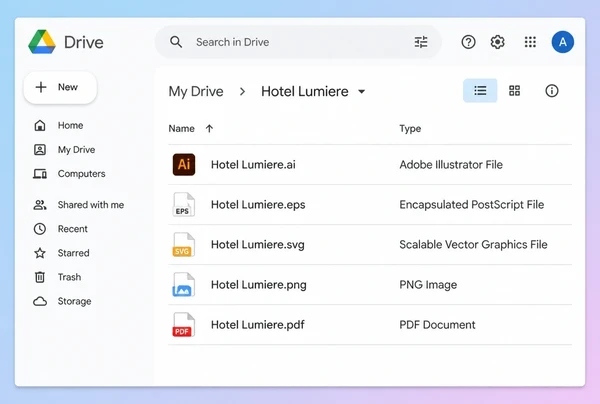Open Storage in sidebar

[x=75, y=301]
